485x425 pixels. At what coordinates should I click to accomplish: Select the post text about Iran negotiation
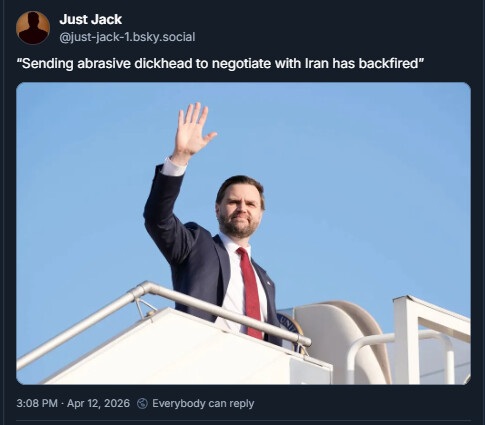click(220, 63)
